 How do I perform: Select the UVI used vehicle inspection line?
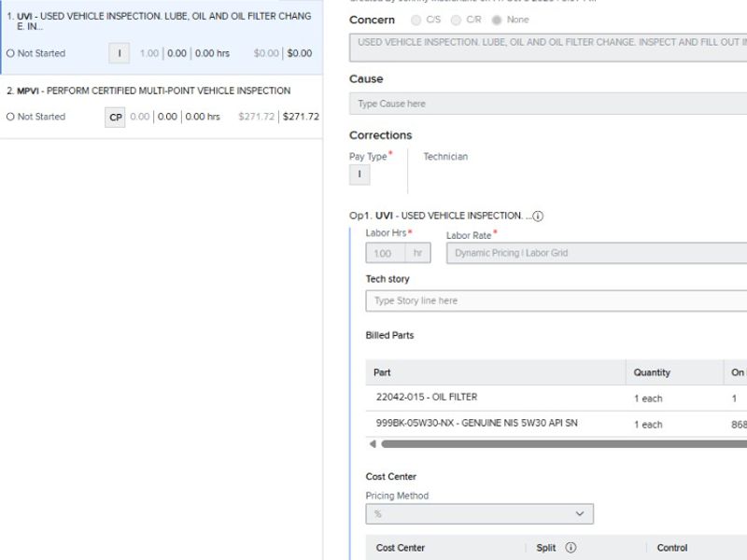159,21
